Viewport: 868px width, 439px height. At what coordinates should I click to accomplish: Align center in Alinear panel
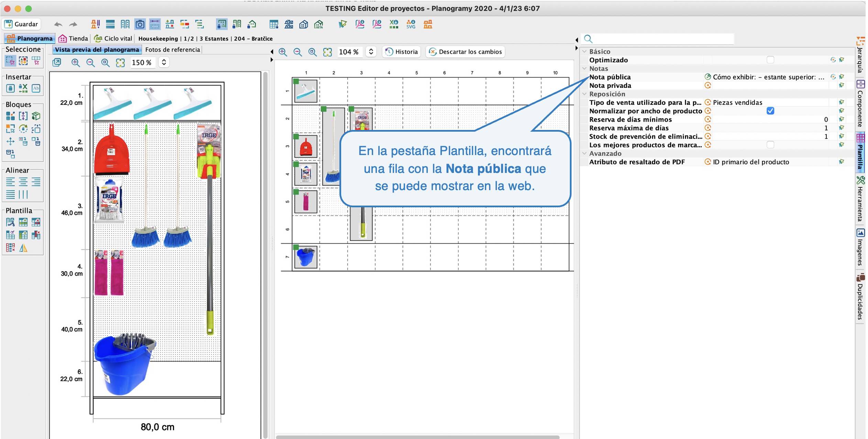coord(23,182)
